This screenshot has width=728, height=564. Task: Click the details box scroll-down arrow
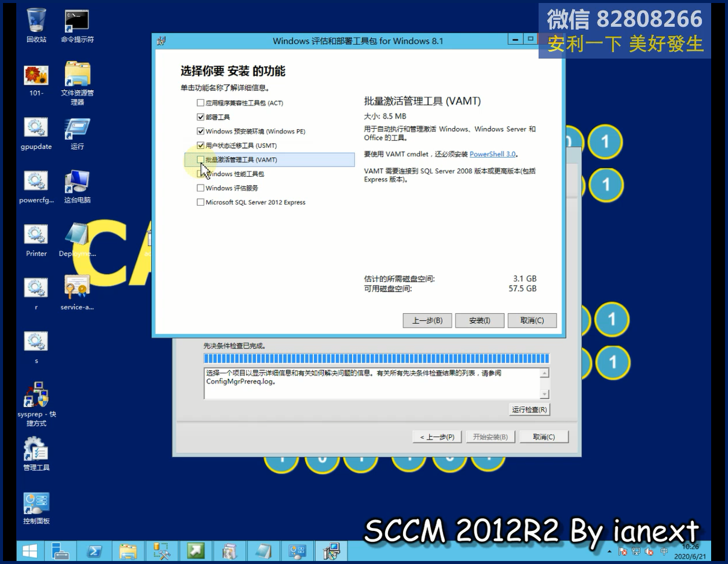pos(544,394)
